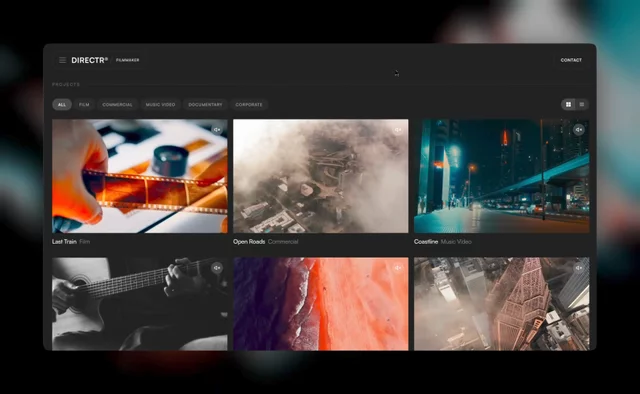The height and width of the screenshot is (394, 640).
Task: Toggle sound on Open Roads video
Action: pos(398,130)
